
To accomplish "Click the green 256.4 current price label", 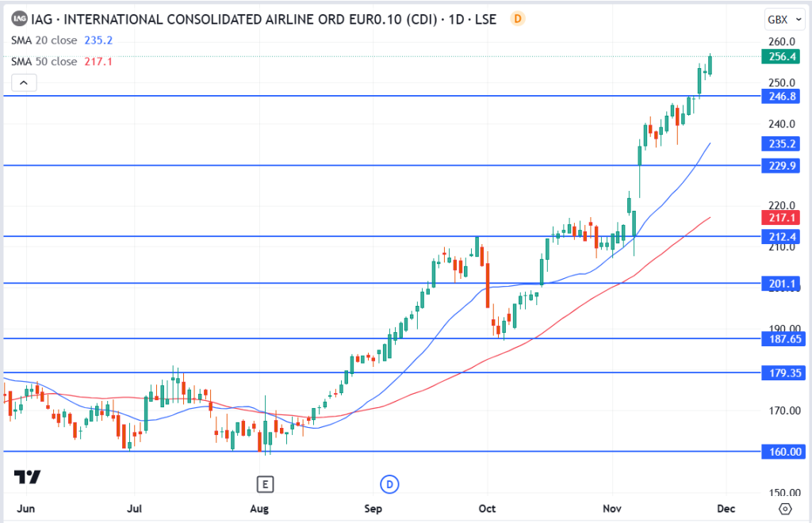I will [777, 56].
